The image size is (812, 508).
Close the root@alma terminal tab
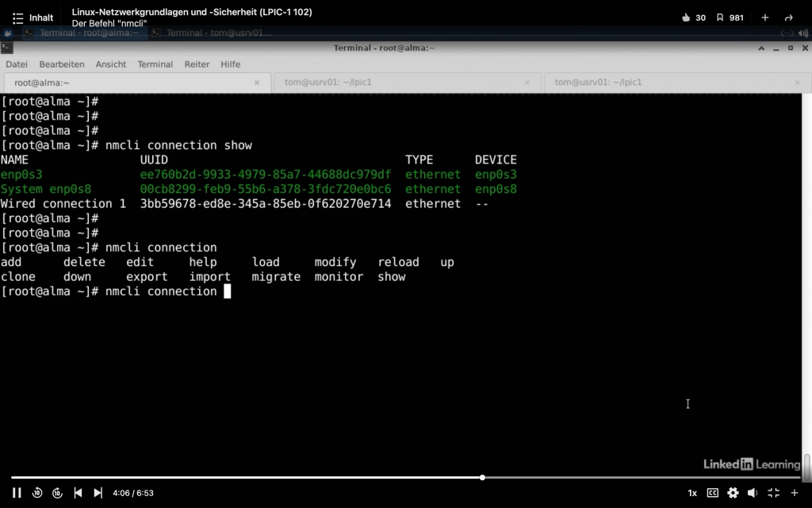coord(257,83)
